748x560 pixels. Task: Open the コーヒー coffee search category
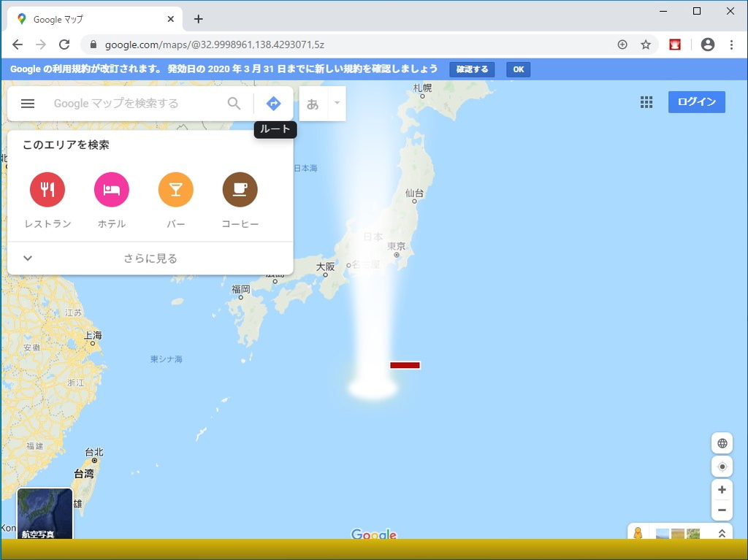coord(240,191)
